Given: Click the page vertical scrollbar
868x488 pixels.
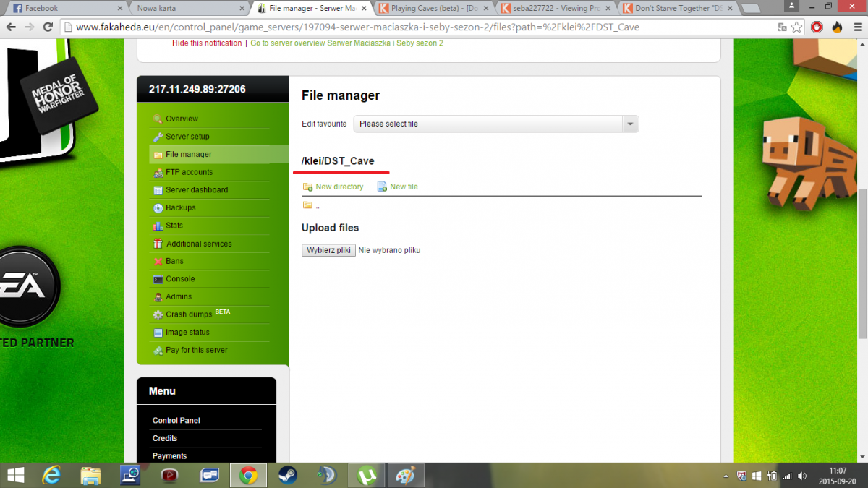Looking at the screenshot, I should [x=863, y=263].
